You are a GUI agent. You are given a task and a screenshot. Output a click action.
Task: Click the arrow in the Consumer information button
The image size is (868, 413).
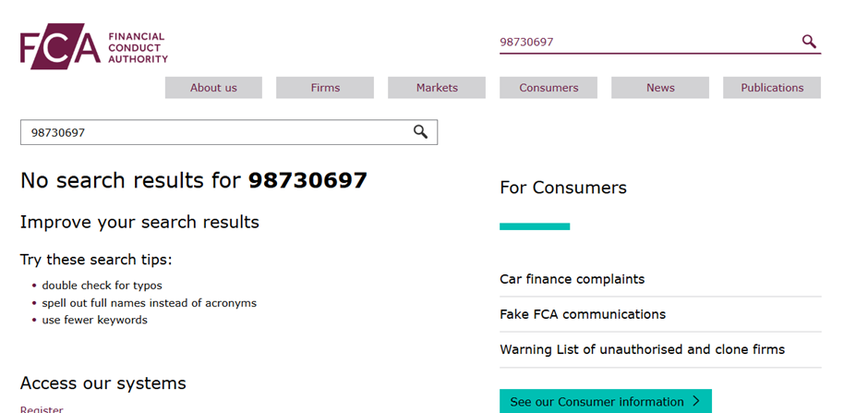tap(696, 401)
